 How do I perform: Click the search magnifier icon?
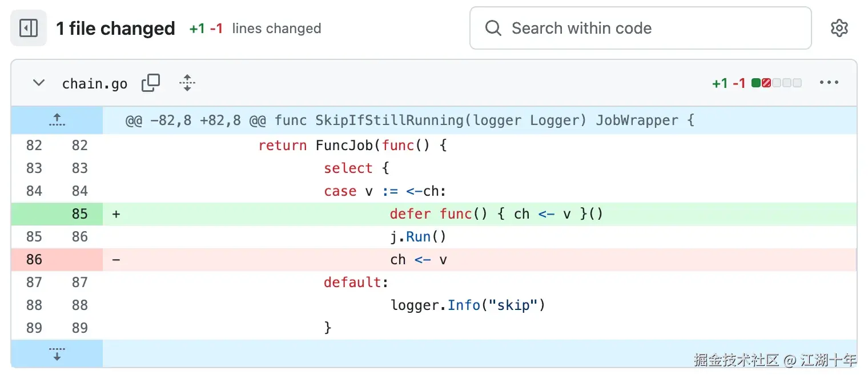(x=493, y=28)
